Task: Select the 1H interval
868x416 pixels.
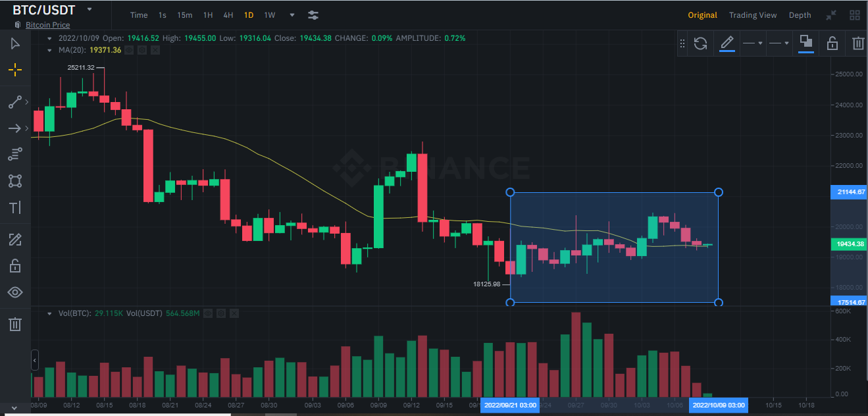Action: [x=208, y=15]
